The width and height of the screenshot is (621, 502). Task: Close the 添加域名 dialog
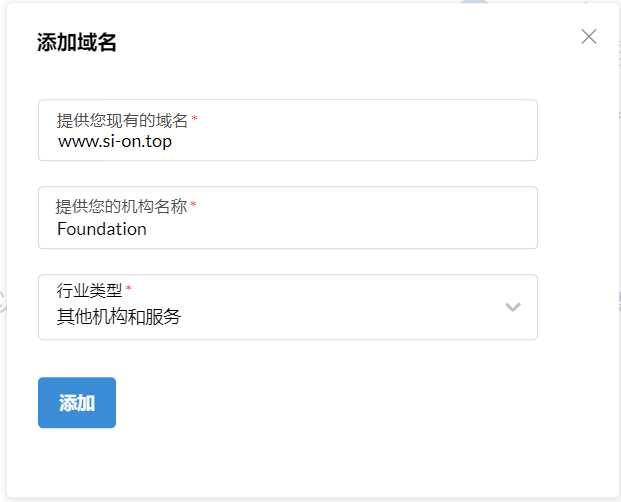pos(589,37)
